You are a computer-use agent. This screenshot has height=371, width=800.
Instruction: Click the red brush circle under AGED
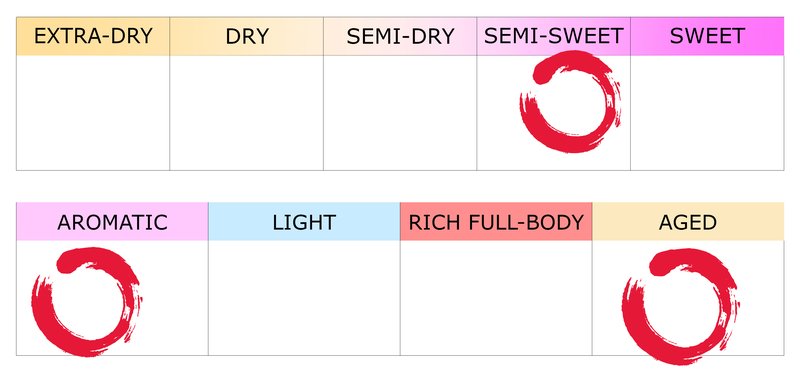tap(681, 307)
